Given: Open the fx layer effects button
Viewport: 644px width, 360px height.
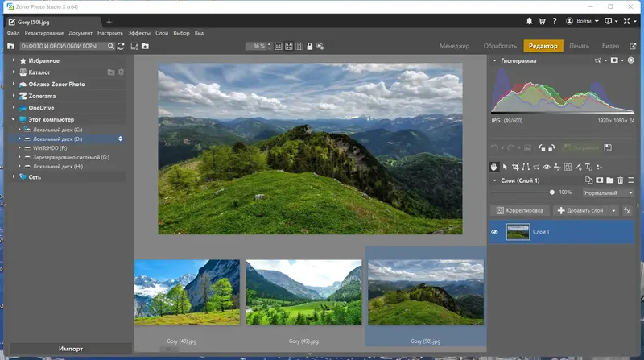Looking at the screenshot, I should tap(627, 210).
